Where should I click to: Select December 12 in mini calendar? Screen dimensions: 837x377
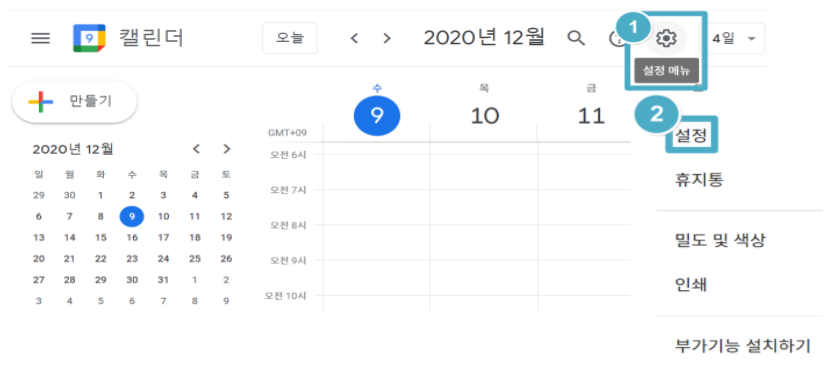click(226, 216)
